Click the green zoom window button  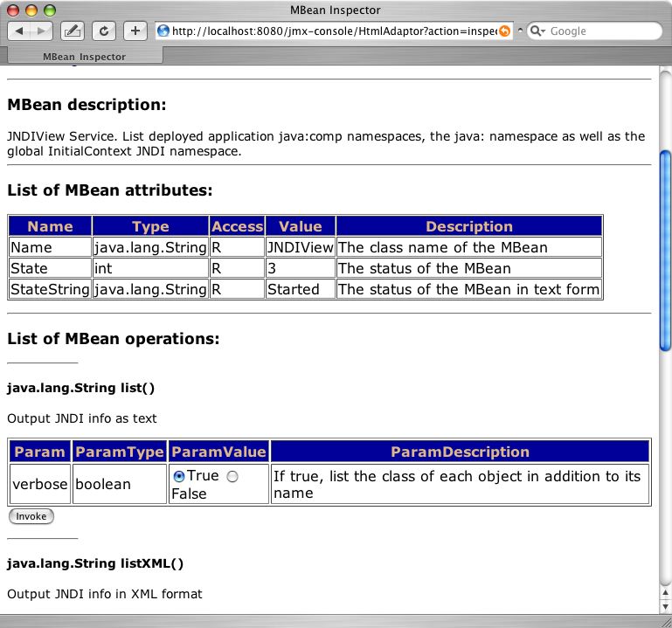(x=50, y=10)
